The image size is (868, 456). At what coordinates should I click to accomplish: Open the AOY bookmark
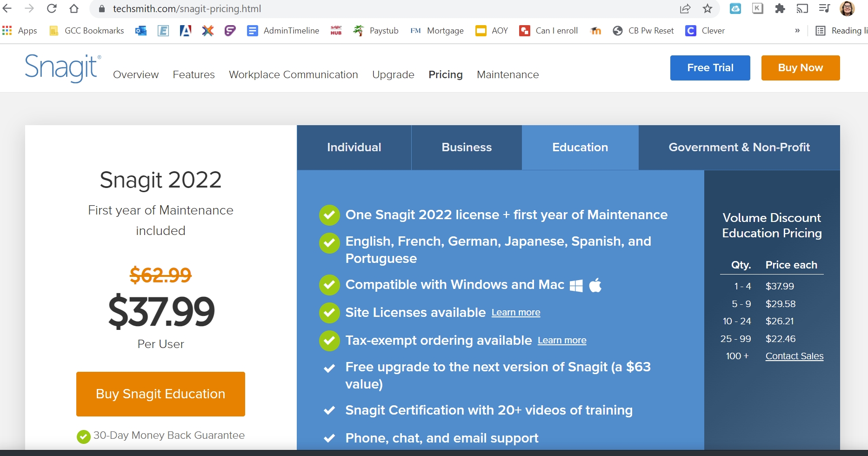(492, 31)
